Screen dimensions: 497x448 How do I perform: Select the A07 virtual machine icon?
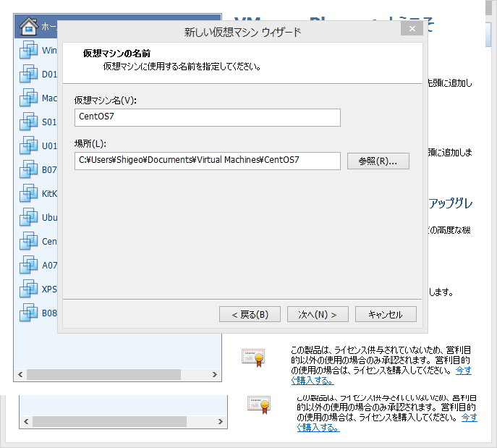28,265
